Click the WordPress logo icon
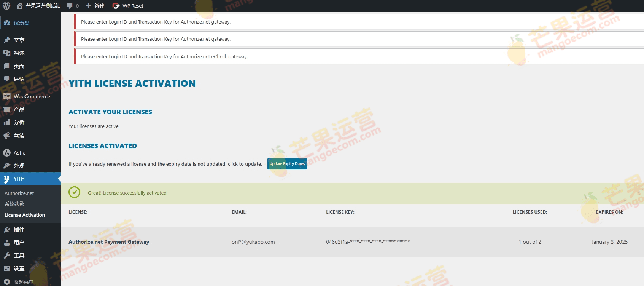Viewport: 644px width, 286px height. coord(6,6)
